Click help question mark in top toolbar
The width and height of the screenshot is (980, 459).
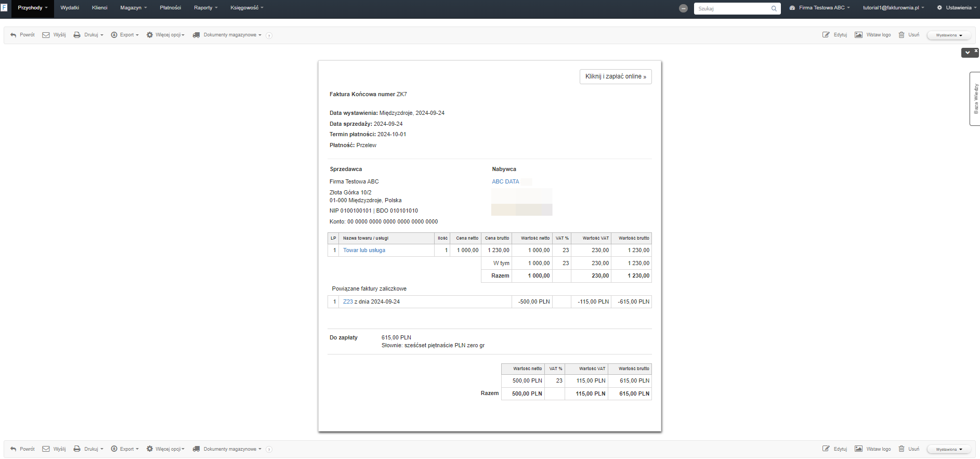coord(269,35)
